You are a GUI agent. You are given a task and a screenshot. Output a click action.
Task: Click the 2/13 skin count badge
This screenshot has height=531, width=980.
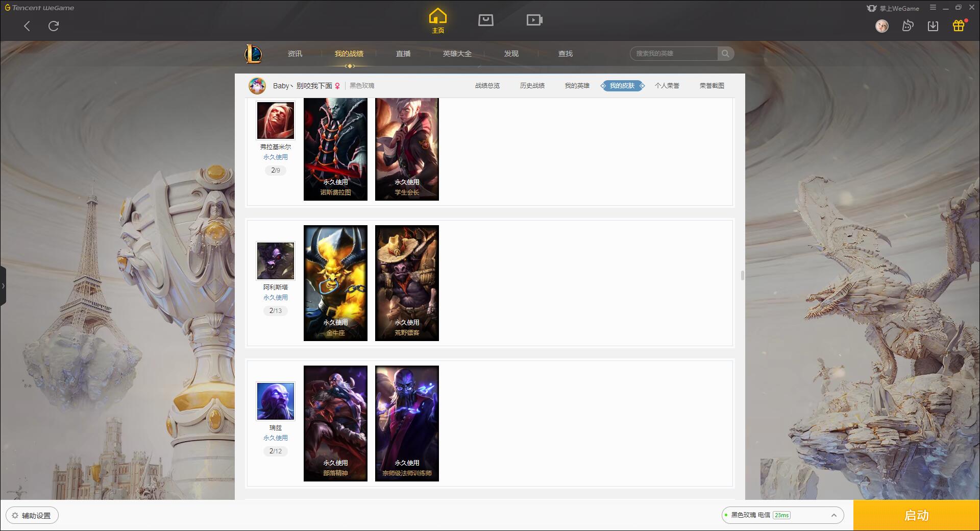coord(276,310)
